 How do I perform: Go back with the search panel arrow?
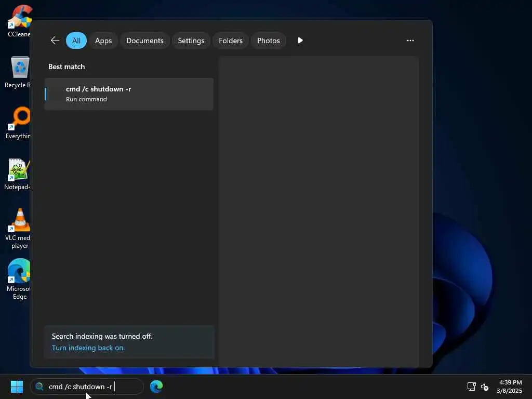55,41
